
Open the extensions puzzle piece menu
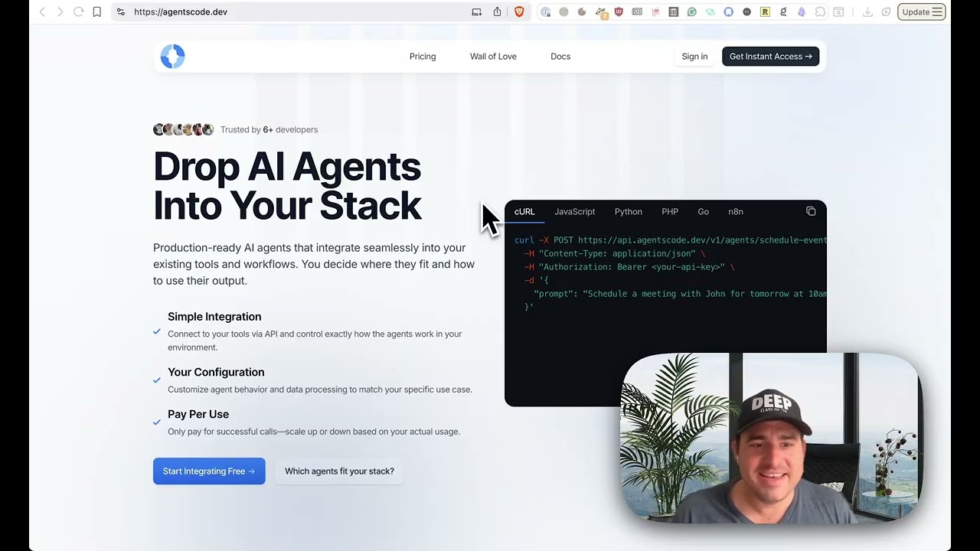[820, 11]
